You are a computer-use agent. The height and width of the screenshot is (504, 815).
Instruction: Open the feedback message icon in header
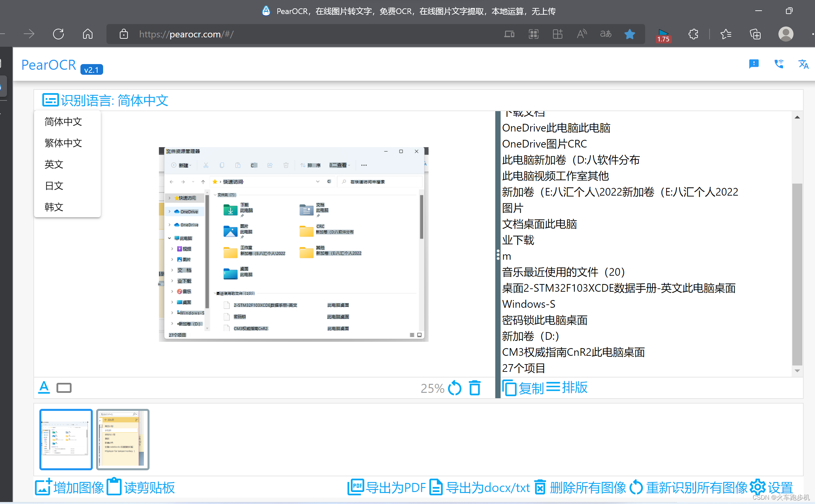point(754,64)
